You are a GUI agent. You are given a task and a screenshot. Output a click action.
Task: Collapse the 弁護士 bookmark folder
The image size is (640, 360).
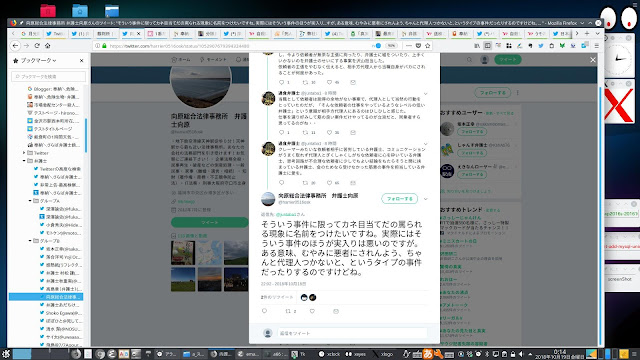(24, 161)
